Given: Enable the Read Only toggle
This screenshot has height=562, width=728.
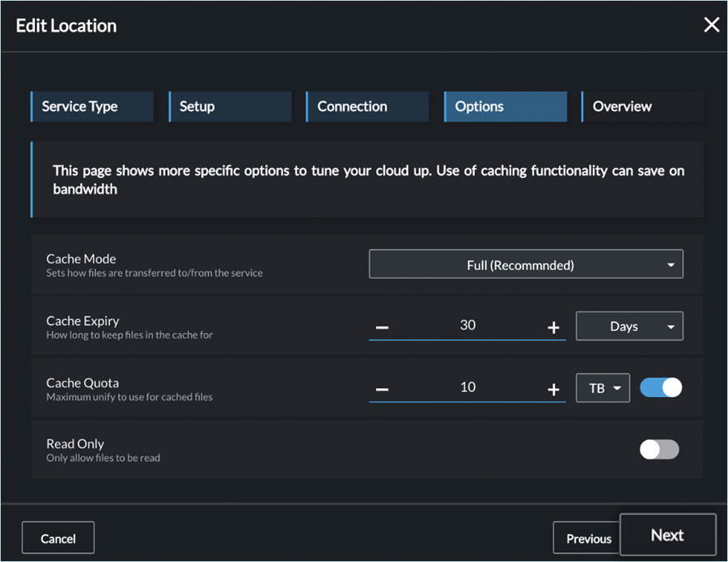Looking at the screenshot, I should click(659, 450).
